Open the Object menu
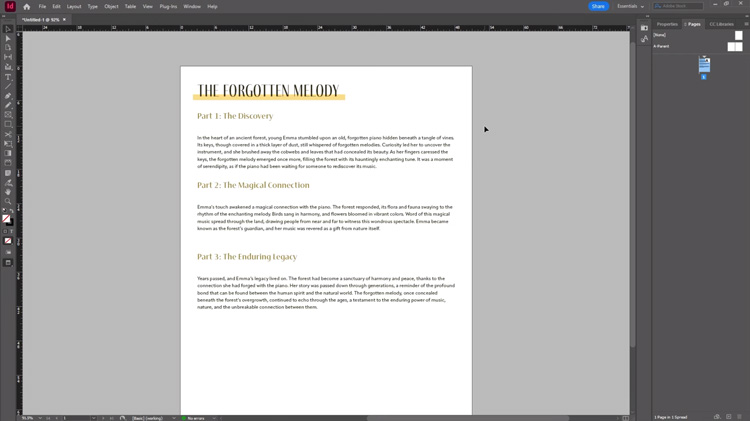This screenshot has height=421, width=750. pos(111,7)
